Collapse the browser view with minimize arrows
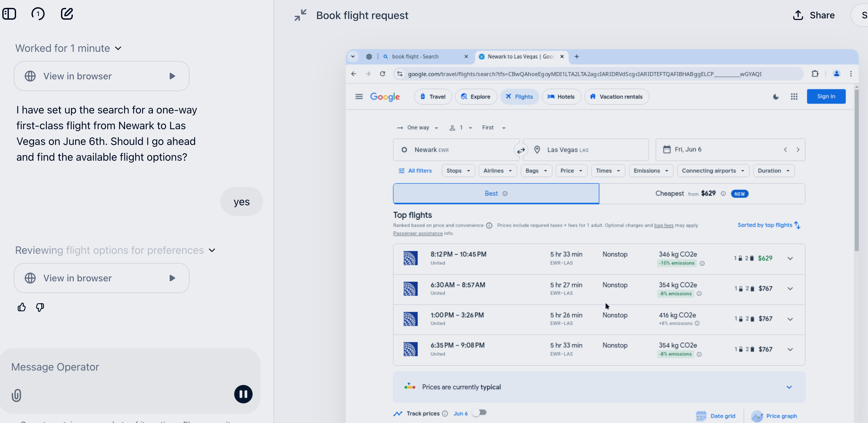 coord(300,15)
